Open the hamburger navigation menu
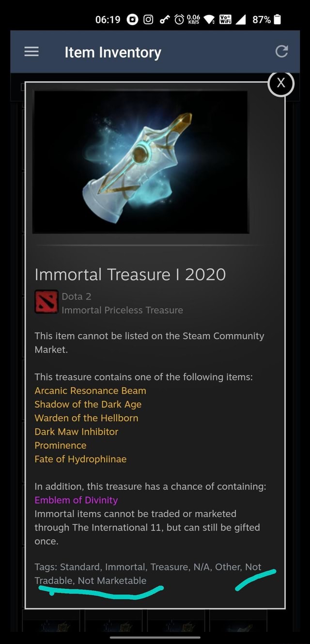This screenshot has width=310, height=644. coord(31,52)
